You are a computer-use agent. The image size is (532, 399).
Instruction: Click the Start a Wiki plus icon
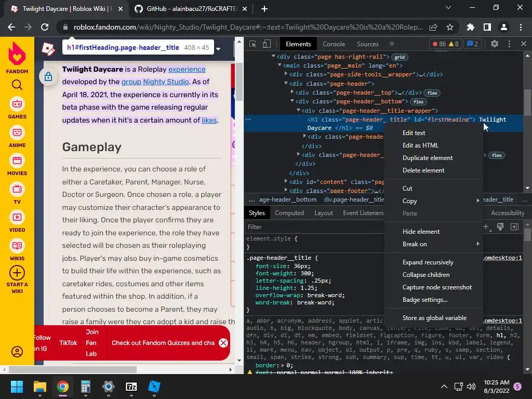17,273
